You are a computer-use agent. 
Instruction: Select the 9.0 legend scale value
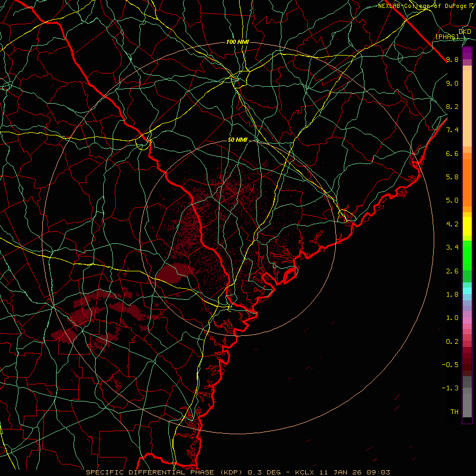click(x=452, y=84)
